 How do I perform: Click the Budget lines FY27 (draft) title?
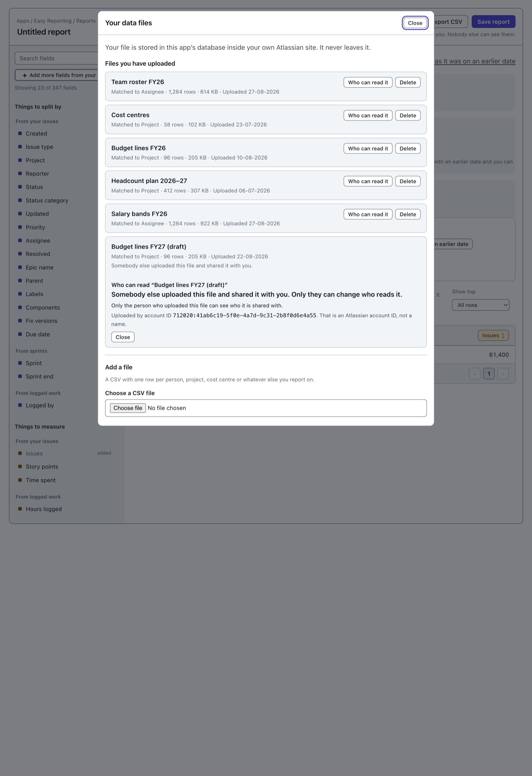[149, 247]
